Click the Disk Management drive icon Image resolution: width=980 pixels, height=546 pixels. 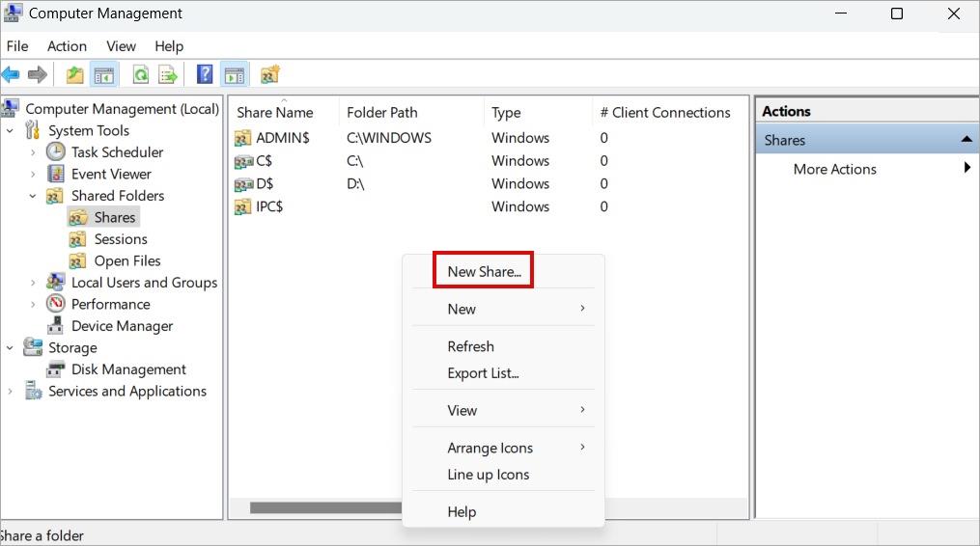(x=56, y=369)
